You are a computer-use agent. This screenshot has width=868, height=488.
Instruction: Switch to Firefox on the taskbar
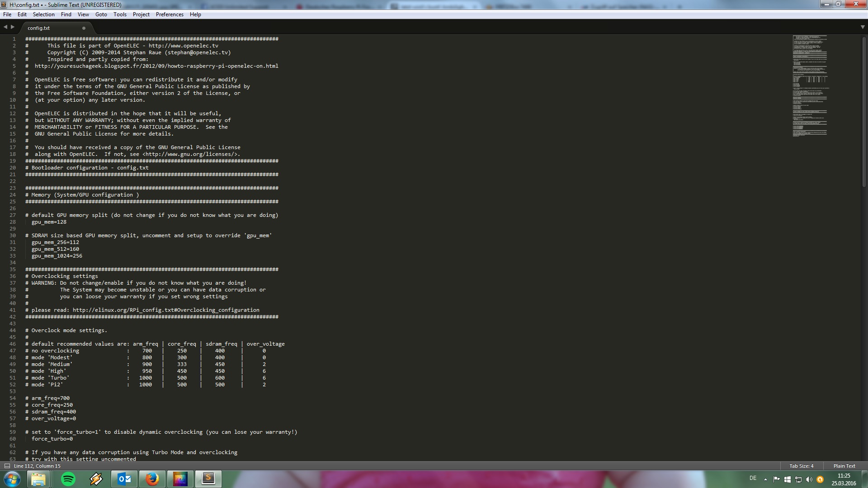tap(152, 479)
